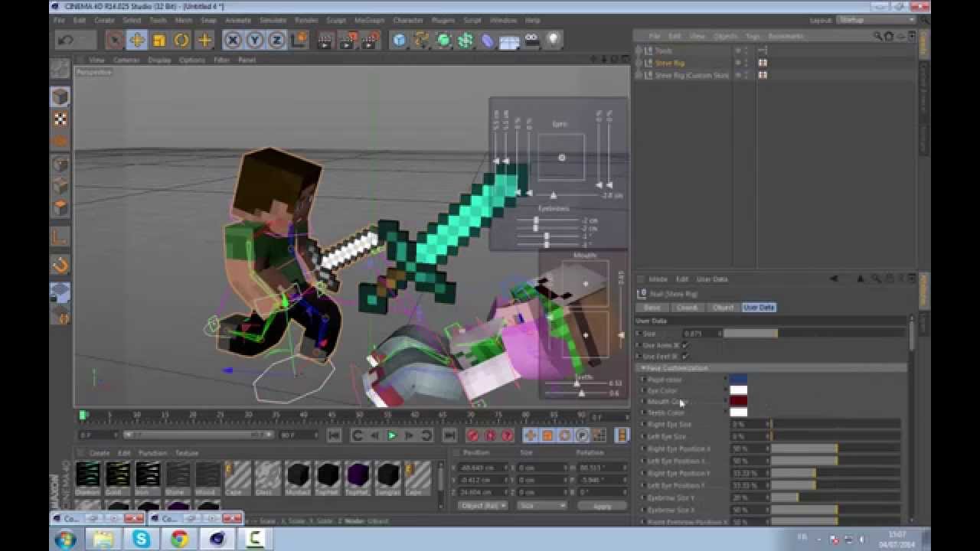Open Material Manager Create menu

pos(100,453)
